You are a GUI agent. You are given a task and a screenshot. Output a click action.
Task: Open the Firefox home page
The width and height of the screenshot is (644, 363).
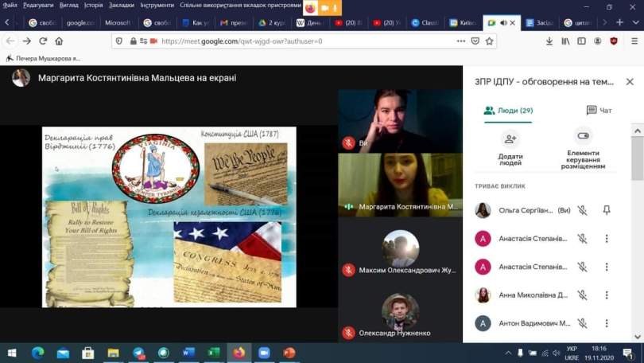tap(59, 41)
